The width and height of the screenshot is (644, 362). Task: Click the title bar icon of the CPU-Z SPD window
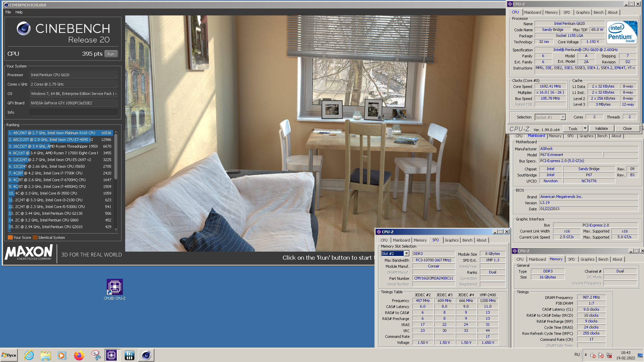(379, 232)
